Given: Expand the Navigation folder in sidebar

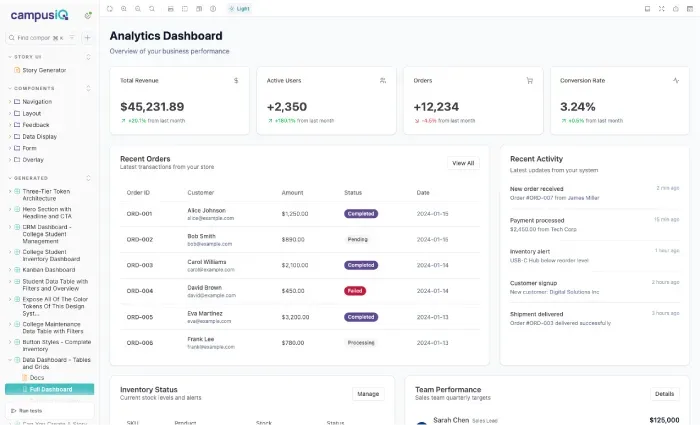Looking at the screenshot, I should click(37, 101).
